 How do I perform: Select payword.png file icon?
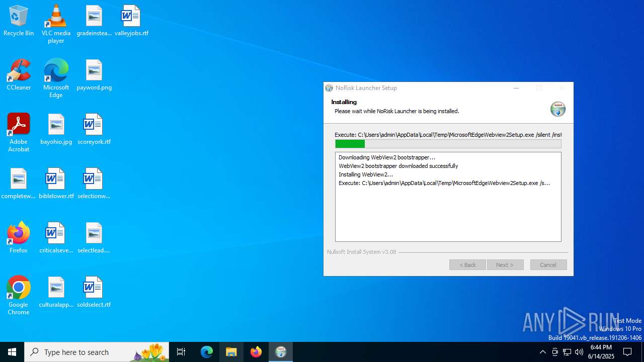pos(94,75)
